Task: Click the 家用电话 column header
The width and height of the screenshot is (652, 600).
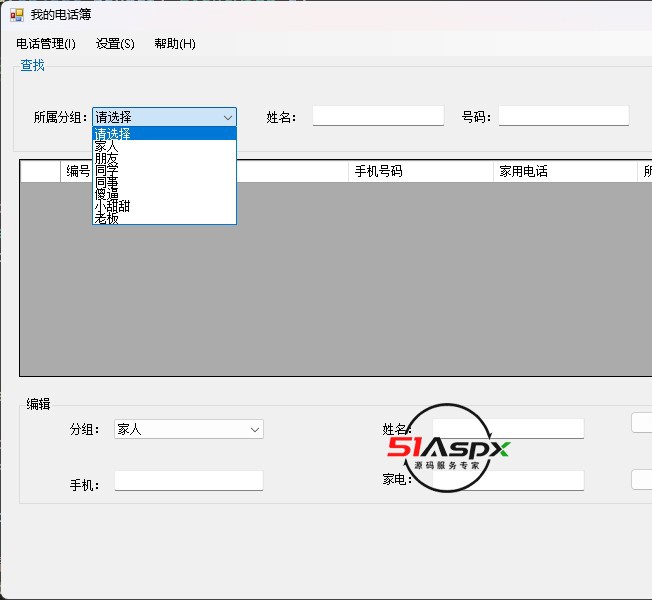Action: tap(565, 171)
